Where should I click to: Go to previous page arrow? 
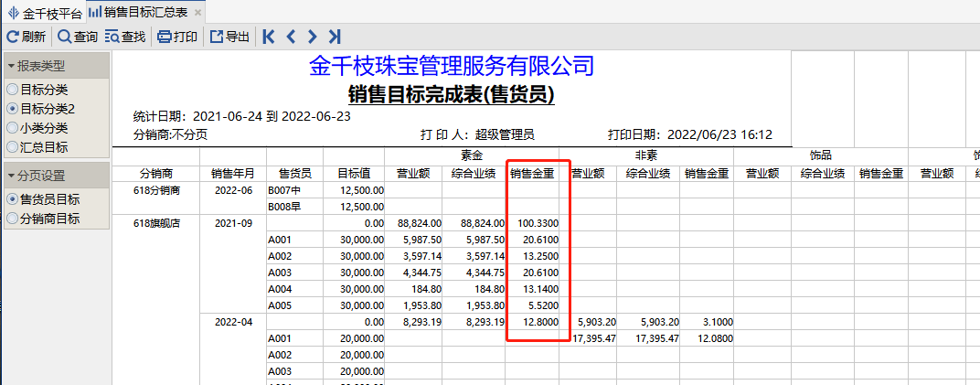pos(291,37)
